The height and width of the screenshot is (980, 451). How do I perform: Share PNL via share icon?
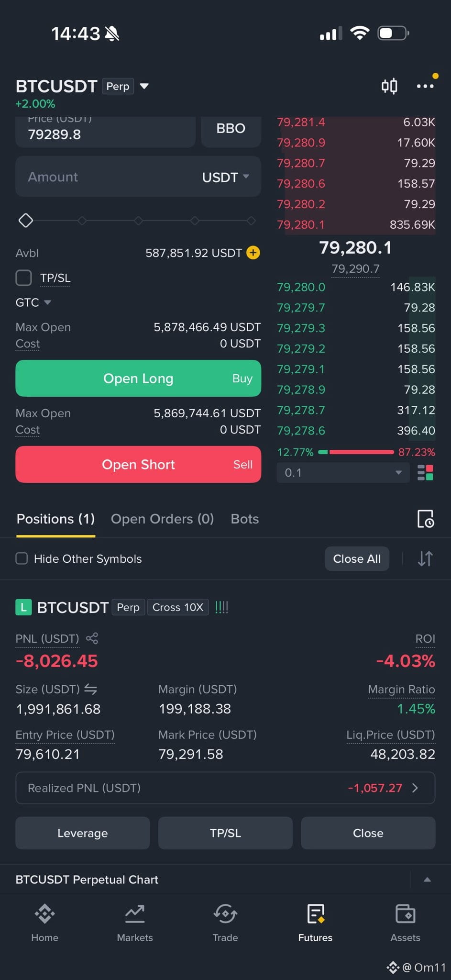92,638
